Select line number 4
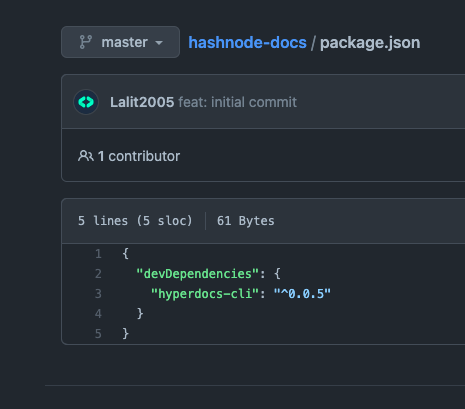The height and width of the screenshot is (409, 465). [x=98, y=314]
